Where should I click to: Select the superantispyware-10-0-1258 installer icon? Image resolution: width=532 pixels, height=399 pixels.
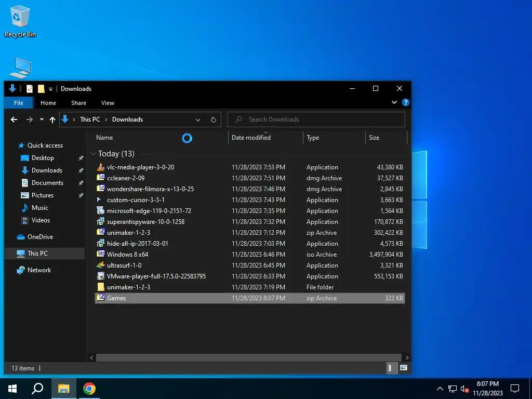(x=100, y=221)
